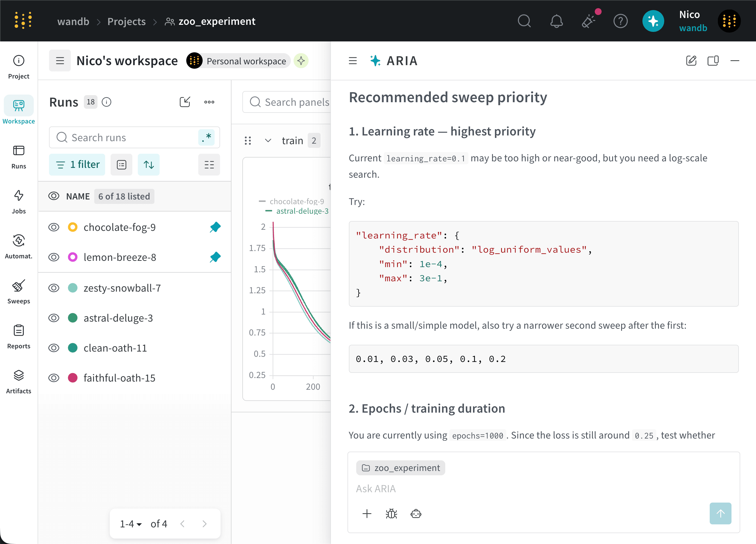Image resolution: width=756 pixels, height=544 pixels.
Task: Pop out ARIA panel with window icon
Action: pos(713,61)
